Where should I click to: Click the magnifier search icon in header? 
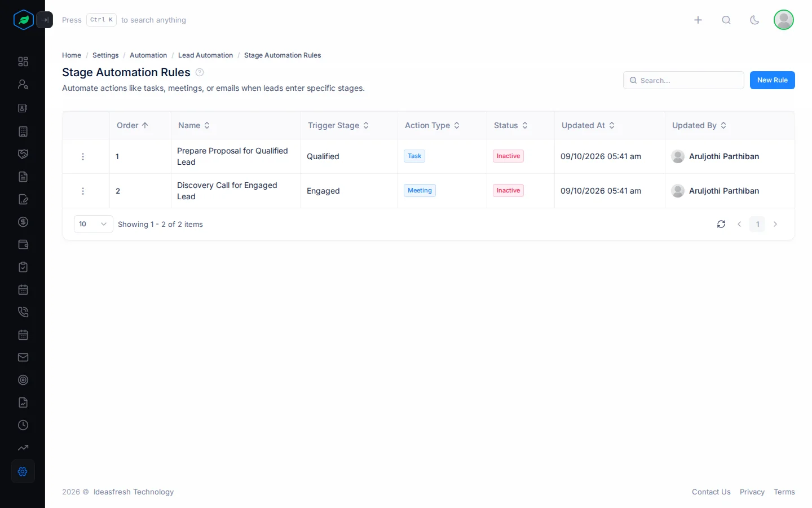[726, 20]
